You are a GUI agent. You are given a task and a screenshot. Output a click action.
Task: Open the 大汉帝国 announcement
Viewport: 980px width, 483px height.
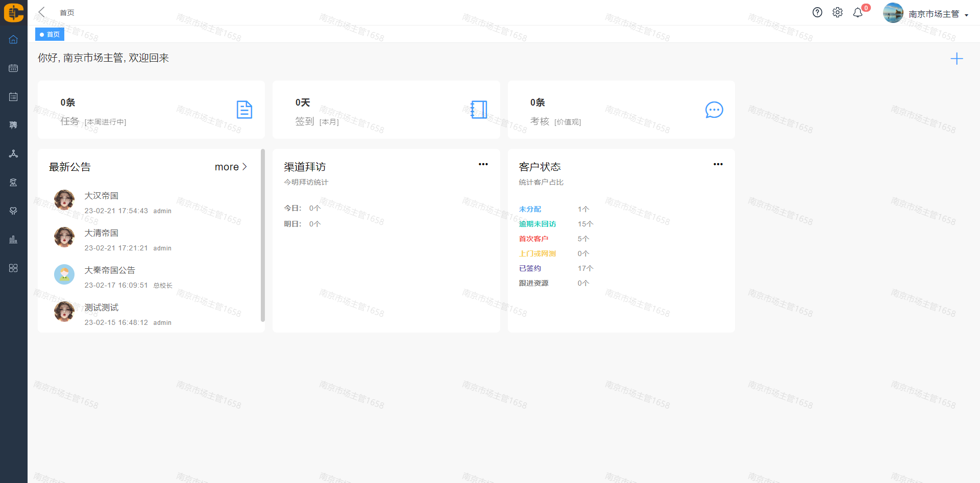102,196
